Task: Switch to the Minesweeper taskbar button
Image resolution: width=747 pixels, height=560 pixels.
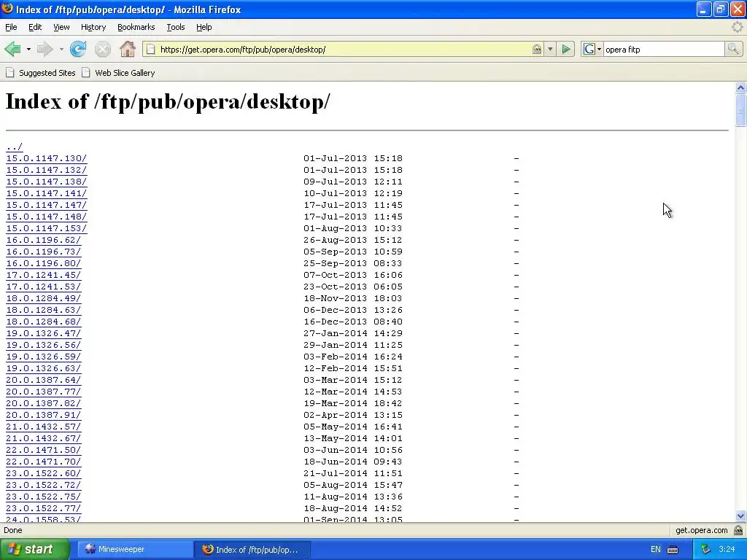Action: 134,550
